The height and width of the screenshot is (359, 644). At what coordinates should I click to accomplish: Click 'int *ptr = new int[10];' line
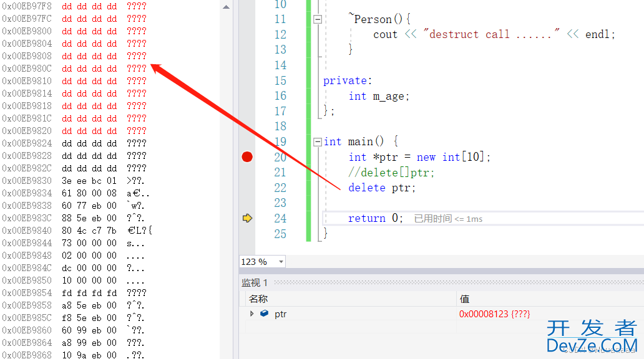419,157
